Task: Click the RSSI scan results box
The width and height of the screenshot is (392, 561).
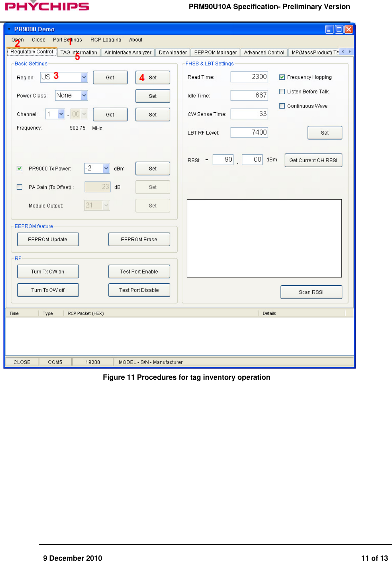Action: tap(264, 238)
